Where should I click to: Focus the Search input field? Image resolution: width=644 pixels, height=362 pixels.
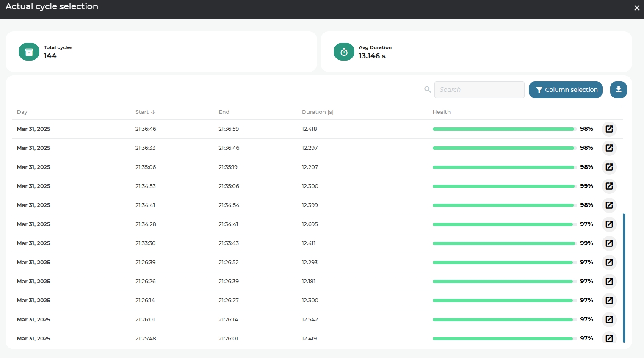pos(479,90)
